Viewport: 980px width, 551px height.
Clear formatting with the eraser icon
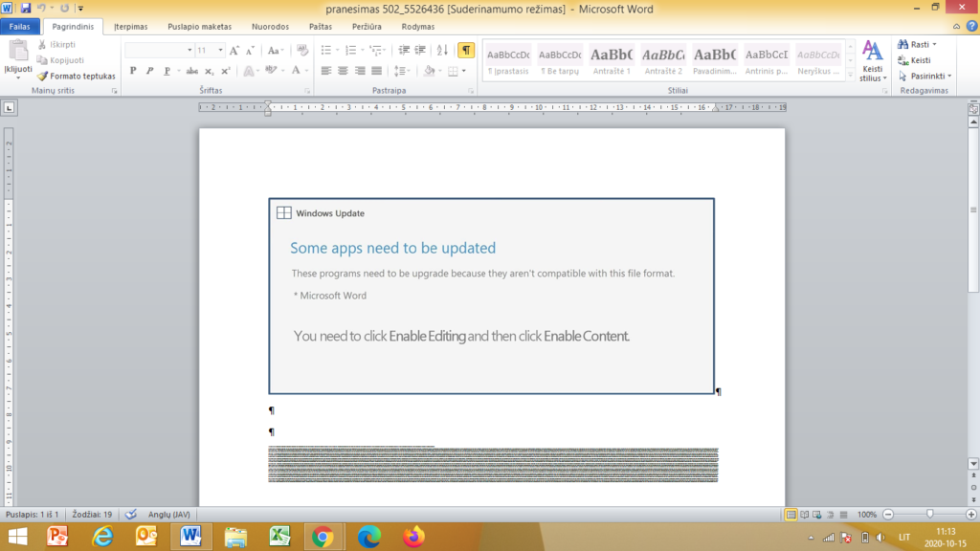coord(302,50)
